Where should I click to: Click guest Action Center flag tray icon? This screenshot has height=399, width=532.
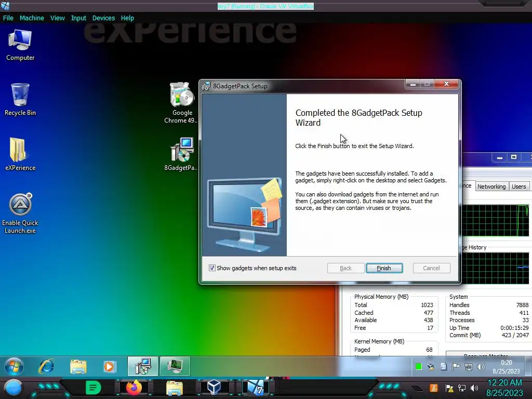(456, 366)
